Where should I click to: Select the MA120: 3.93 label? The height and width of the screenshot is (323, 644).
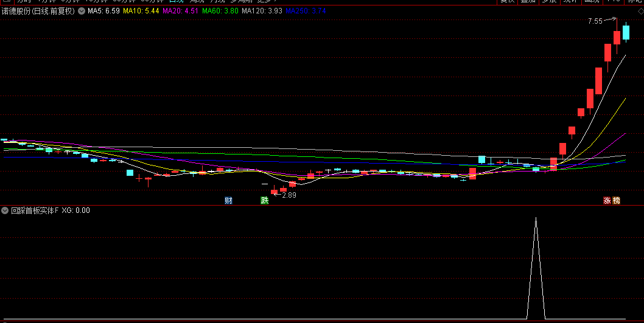coord(262,11)
